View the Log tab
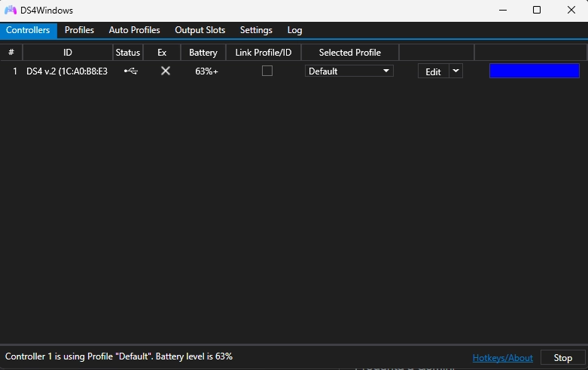 [x=294, y=30]
